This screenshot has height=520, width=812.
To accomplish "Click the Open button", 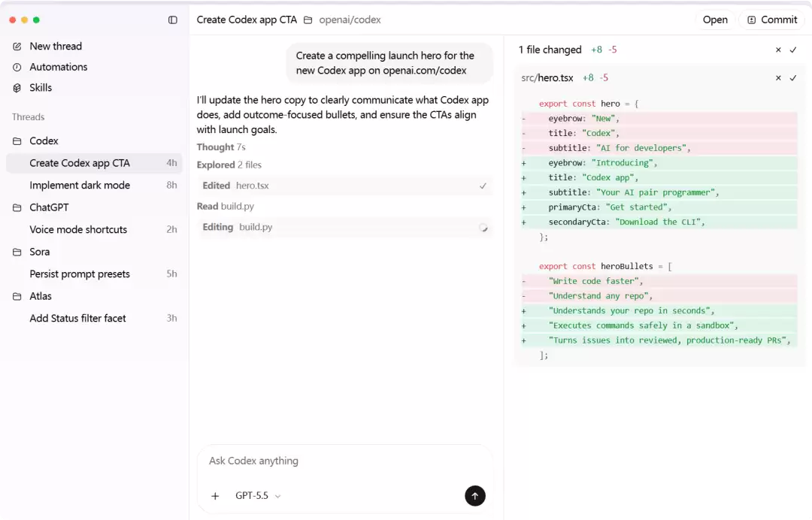I will 715,20.
